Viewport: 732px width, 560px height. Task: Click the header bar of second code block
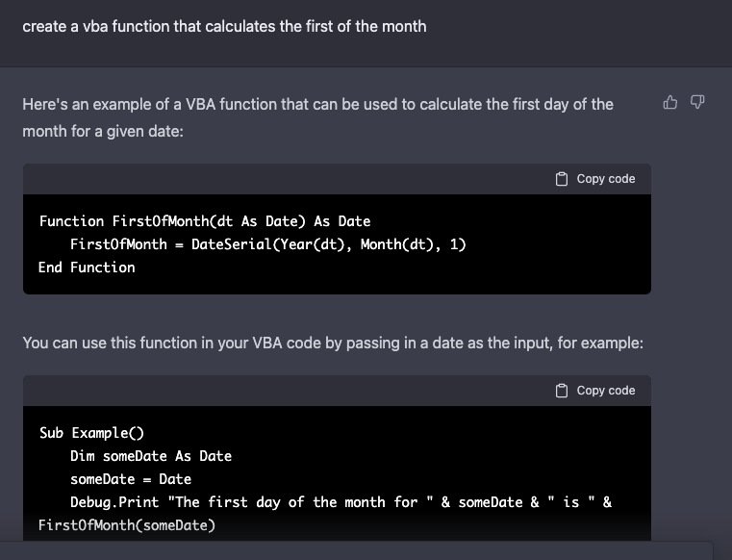pyautogui.click(x=289, y=391)
